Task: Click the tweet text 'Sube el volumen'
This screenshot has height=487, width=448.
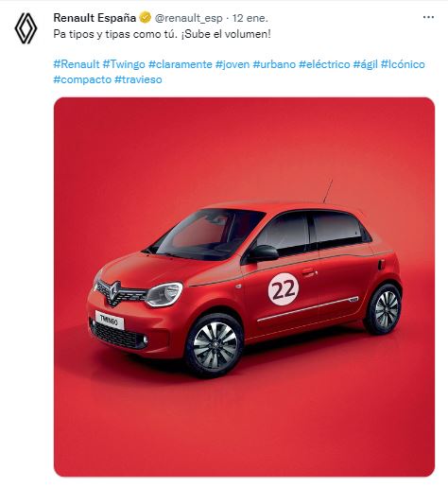Action: 228,34
